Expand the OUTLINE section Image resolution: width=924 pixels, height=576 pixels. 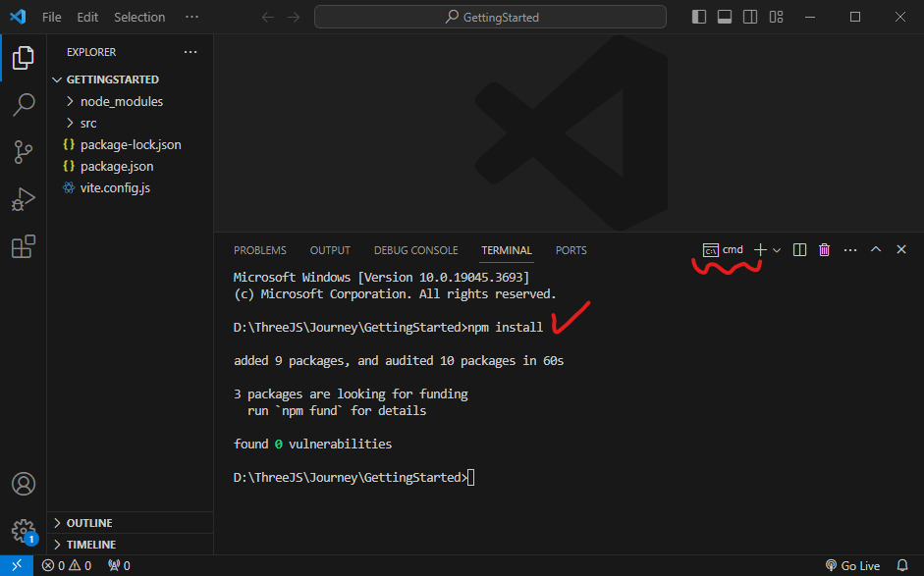click(131, 523)
